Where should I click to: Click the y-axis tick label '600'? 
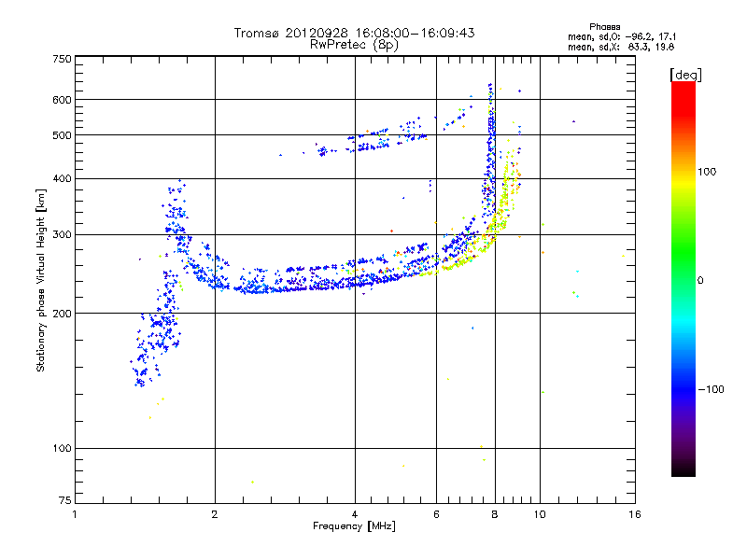coord(62,100)
